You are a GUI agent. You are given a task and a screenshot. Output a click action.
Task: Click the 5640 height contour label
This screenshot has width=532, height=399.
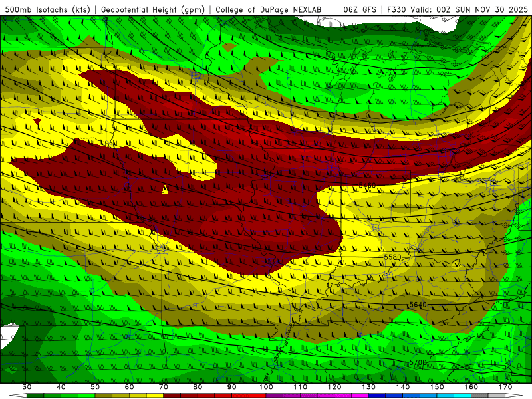point(418,305)
